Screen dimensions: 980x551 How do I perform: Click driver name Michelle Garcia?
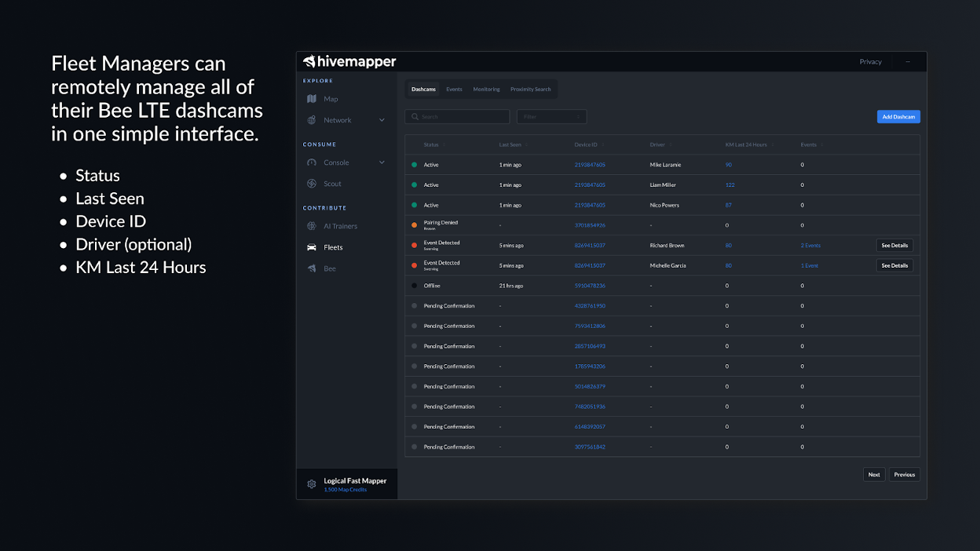point(667,265)
